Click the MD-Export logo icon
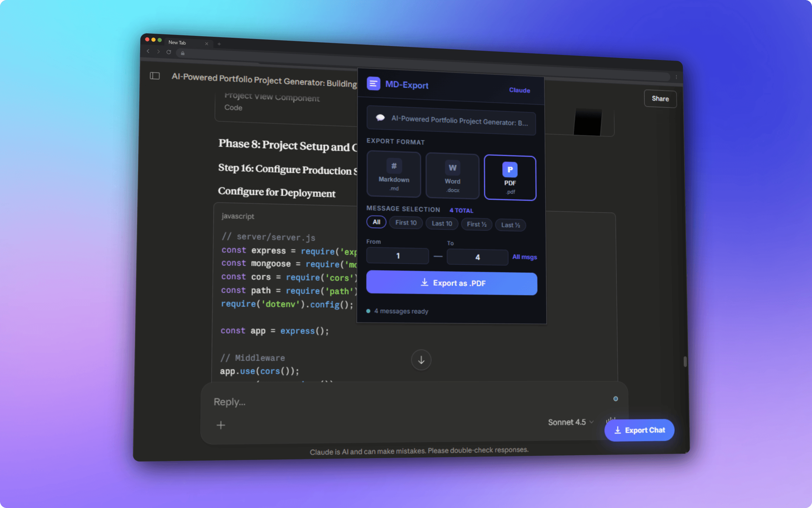The height and width of the screenshot is (508, 812). [373, 84]
